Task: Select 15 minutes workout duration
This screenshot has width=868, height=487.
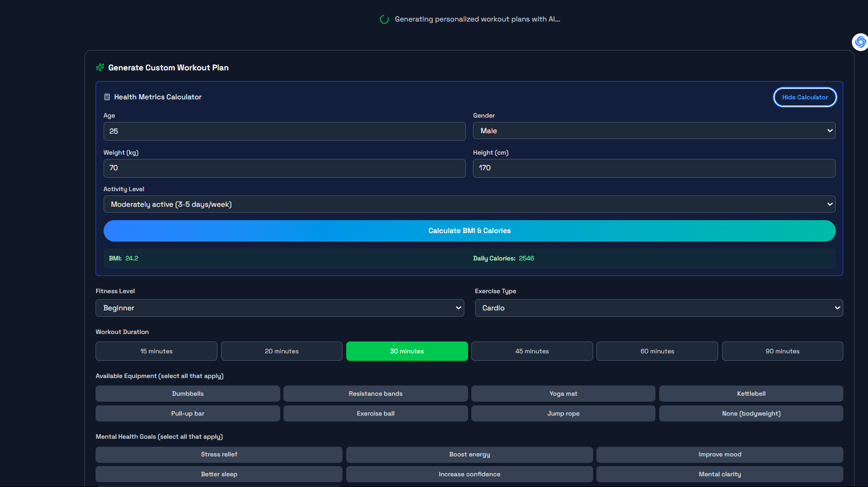Action: 156,351
